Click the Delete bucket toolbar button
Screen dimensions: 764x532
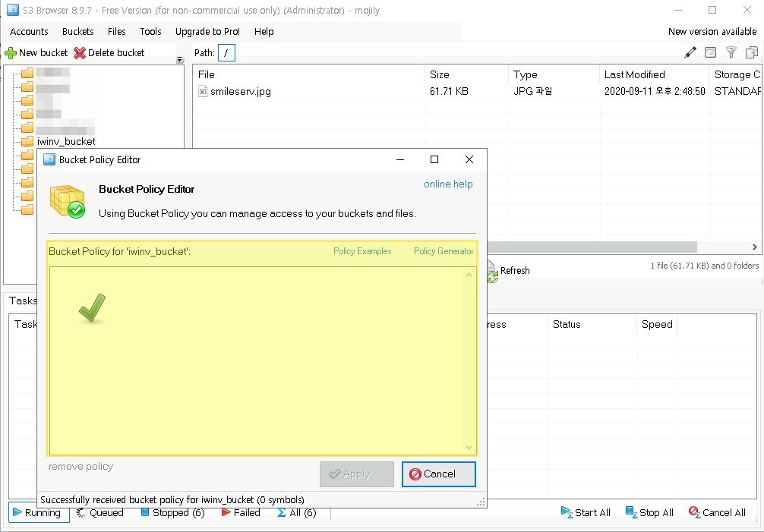point(109,52)
